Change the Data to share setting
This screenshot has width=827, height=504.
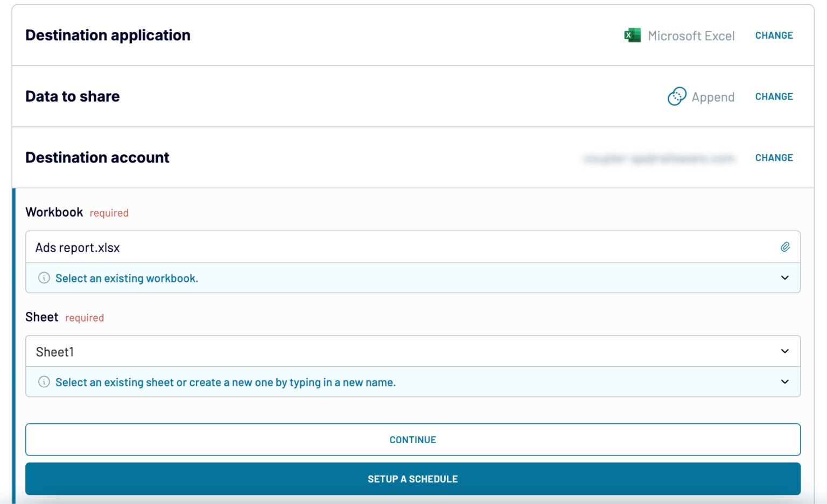click(x=774, y=97)
